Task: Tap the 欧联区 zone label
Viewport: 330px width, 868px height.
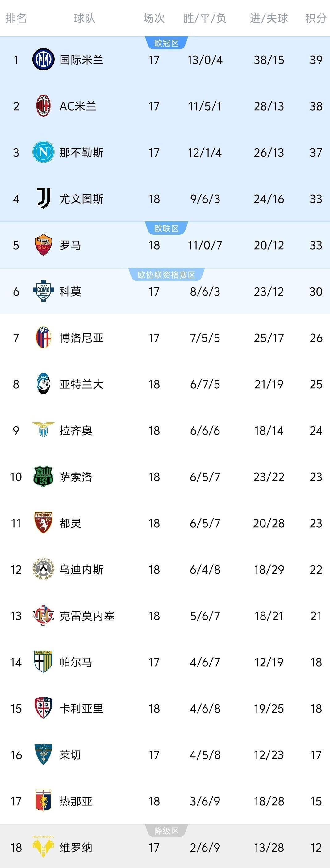Action: pyautogui.click(x=166, y=229)
